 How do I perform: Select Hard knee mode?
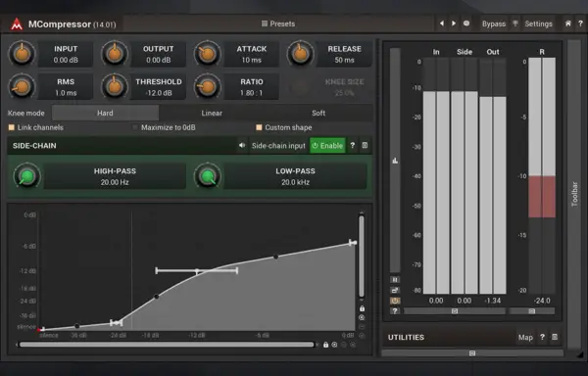105,113
